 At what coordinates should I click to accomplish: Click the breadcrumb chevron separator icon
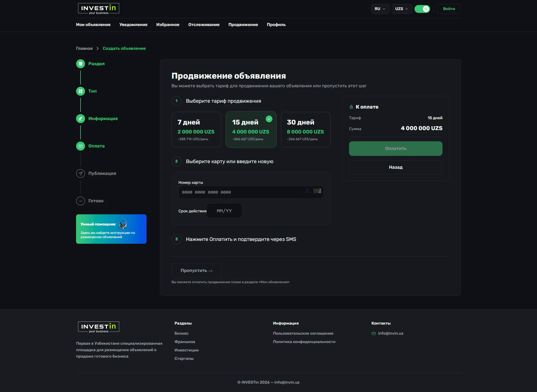point(98,48)
